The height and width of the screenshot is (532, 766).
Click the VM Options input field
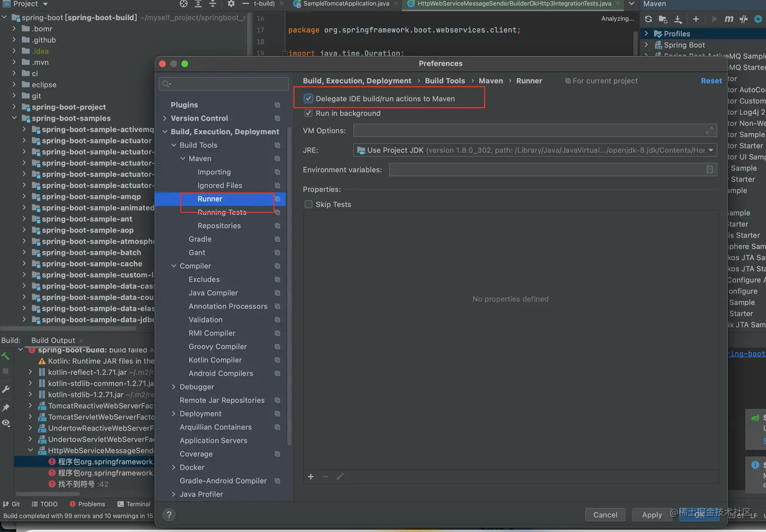pos(529,131)
